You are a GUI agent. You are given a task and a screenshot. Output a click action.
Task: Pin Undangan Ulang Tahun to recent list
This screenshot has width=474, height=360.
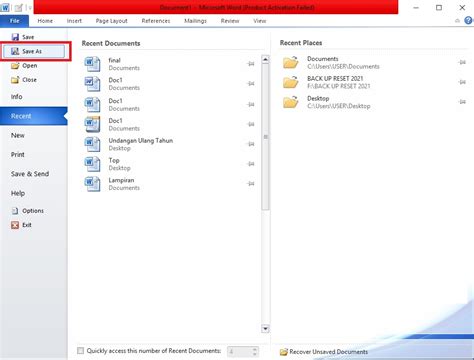click(x=251, y=144)
